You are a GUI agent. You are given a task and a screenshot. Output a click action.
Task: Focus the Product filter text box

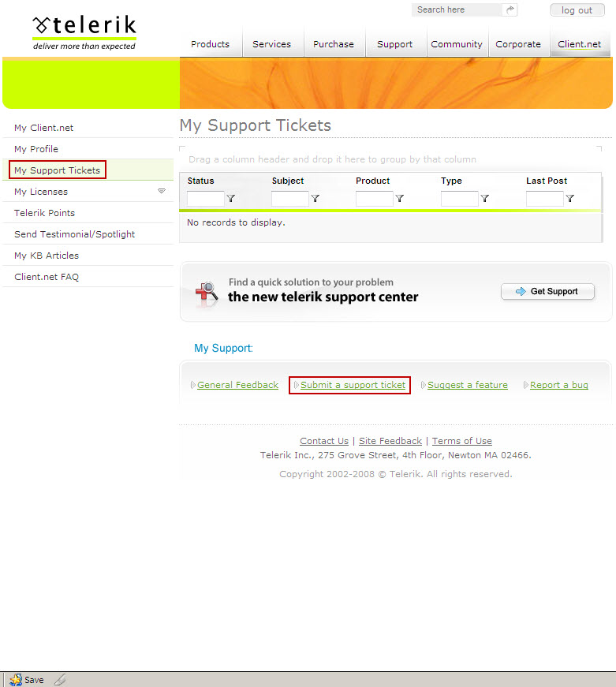click(375, 199)
